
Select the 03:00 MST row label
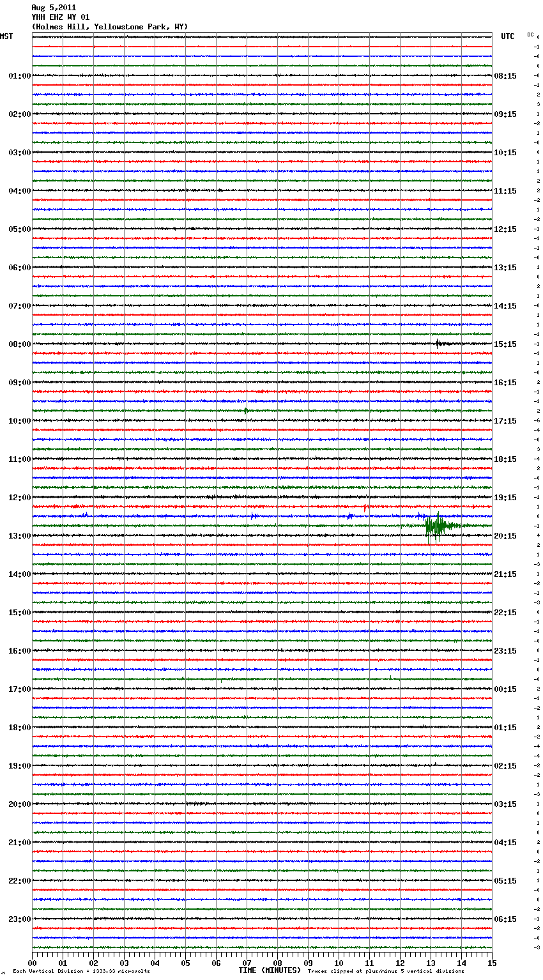pos(20,153)
